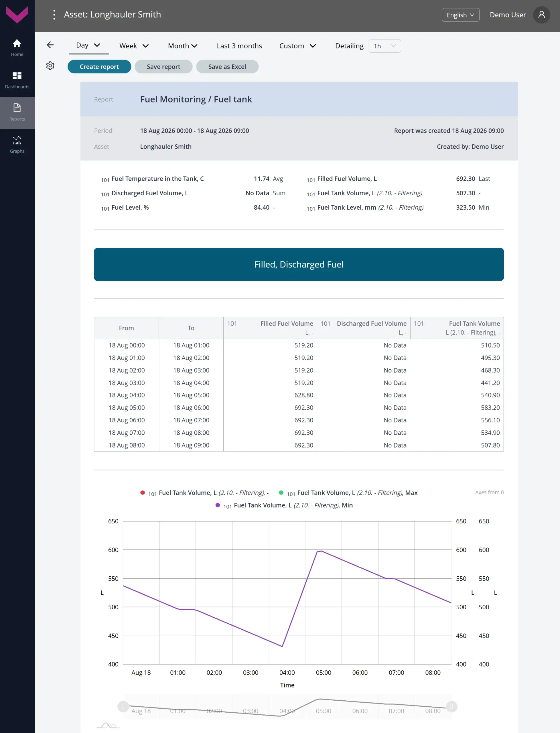Click the Axes from 0 option

(489, 492)
